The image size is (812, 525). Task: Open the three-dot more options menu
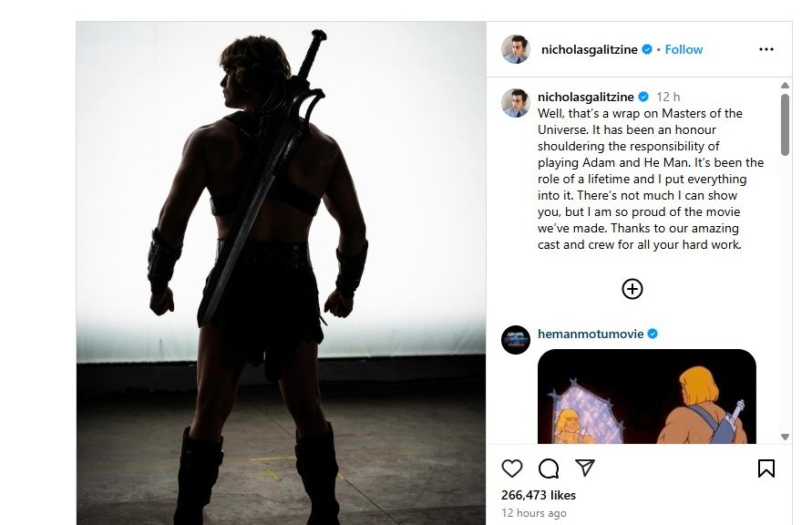[x=766, y=49]
